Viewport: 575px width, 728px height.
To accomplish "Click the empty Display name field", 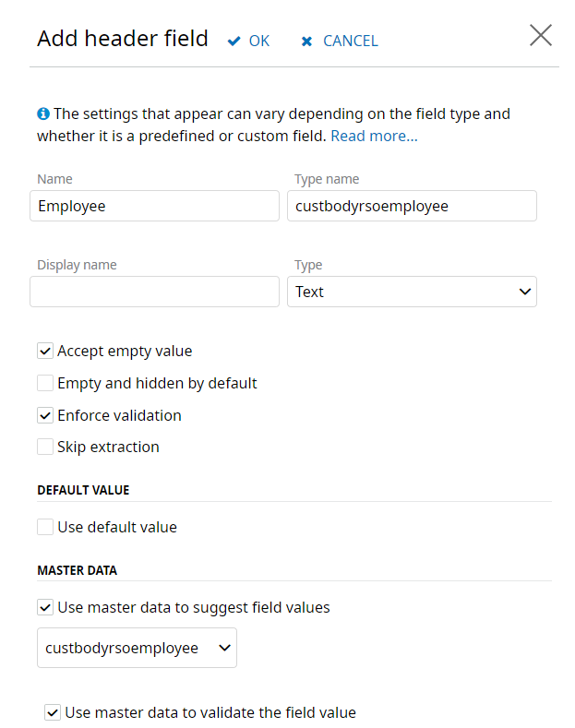I will (x=154, y=292).
